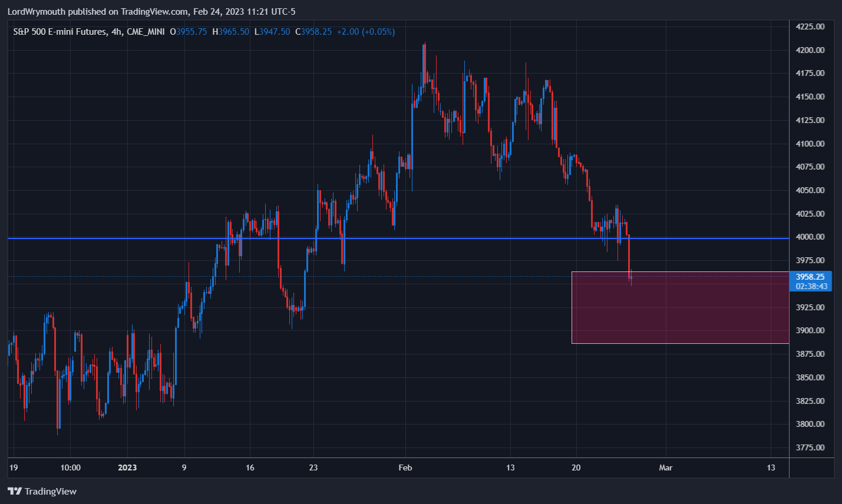The image size is (842, 504).
Task: Click the time axis label 9
Action: click(184, 467)
